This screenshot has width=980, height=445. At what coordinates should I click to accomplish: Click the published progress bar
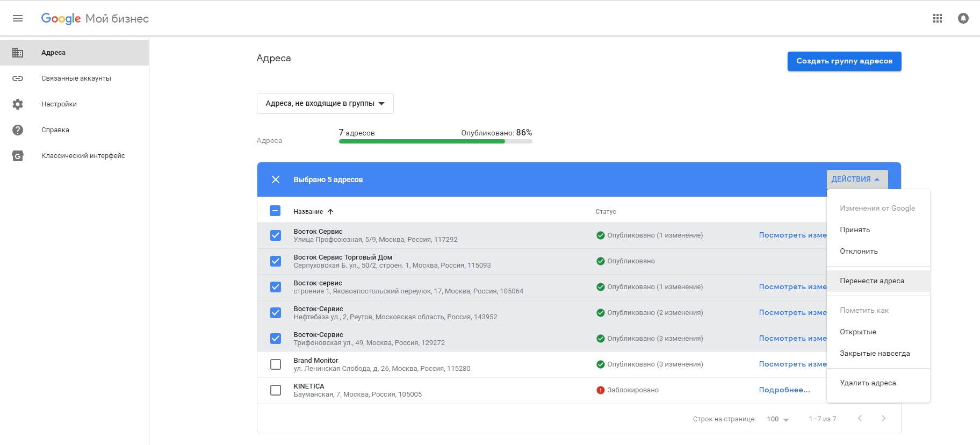pos(435,141)
